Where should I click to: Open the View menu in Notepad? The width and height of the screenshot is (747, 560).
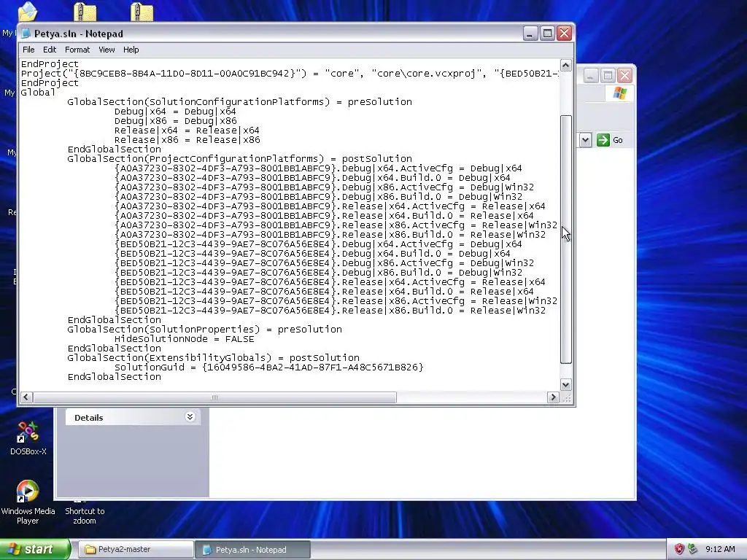pyautogui.click(x=107, y=50)
